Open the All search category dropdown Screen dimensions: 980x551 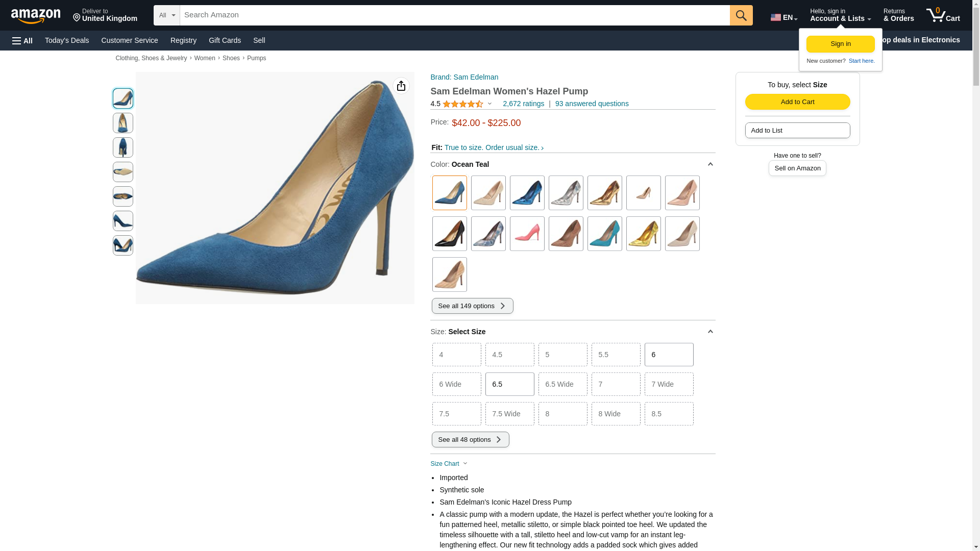point(167,15)
